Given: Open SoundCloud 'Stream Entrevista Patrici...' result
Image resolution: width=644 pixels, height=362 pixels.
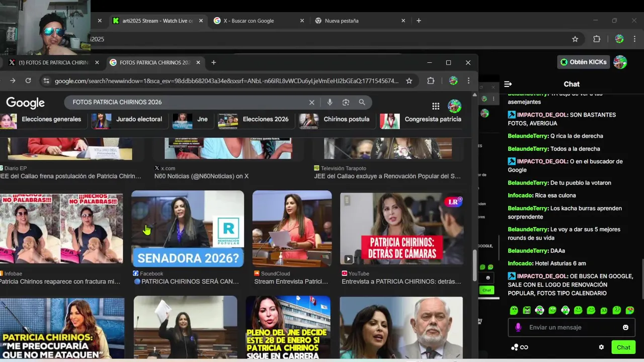Looking at the screenshot, I should tap(291, 282).
